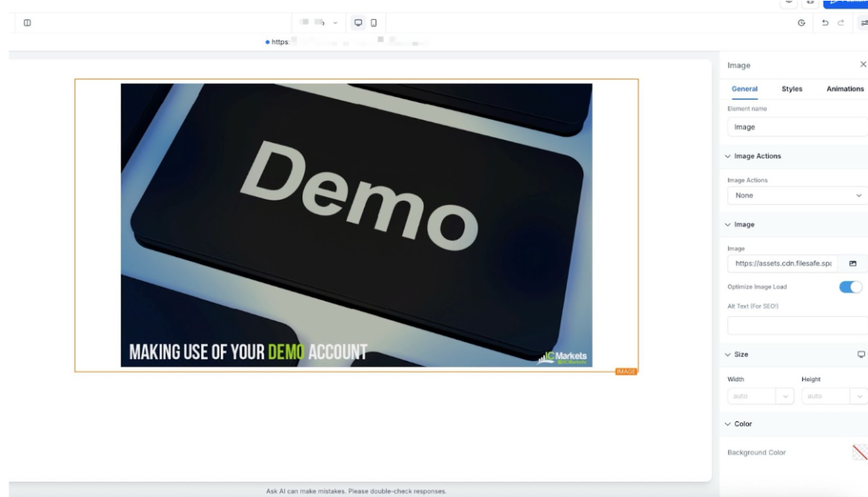Image resolution: width=868 pixels, height=497 pixels.
Task: Switch to mobile view preview
Action: coord(374,23)
